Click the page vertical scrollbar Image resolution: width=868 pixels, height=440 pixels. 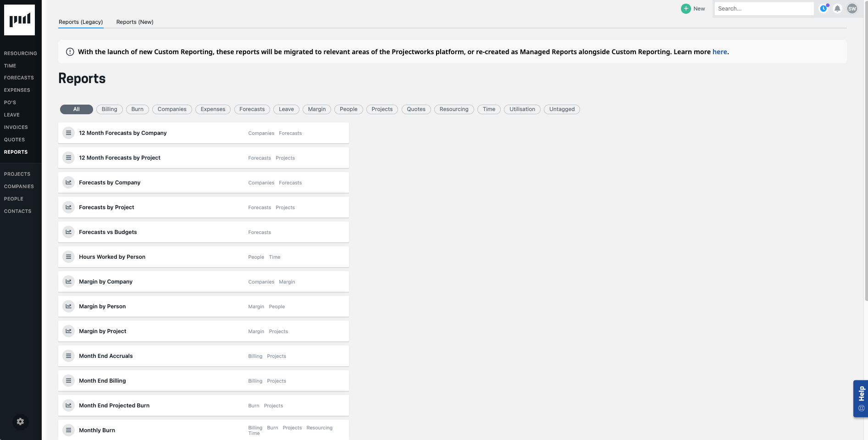(866, 151)
